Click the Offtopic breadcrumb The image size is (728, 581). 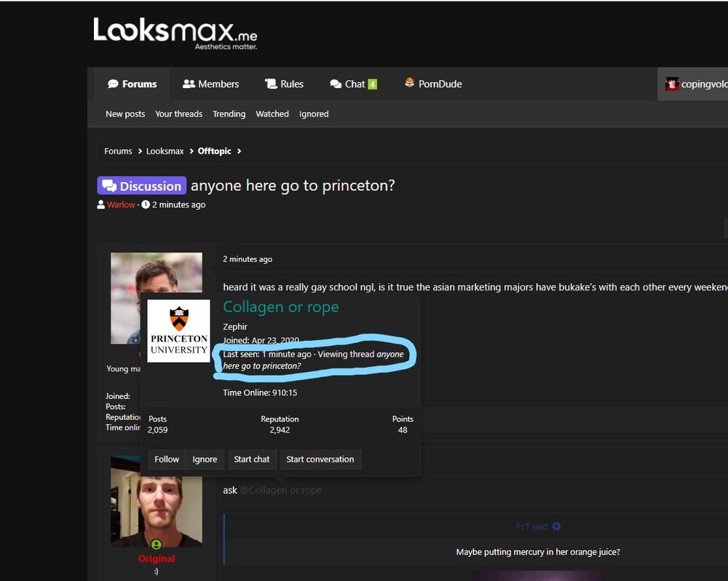point(215,151)
